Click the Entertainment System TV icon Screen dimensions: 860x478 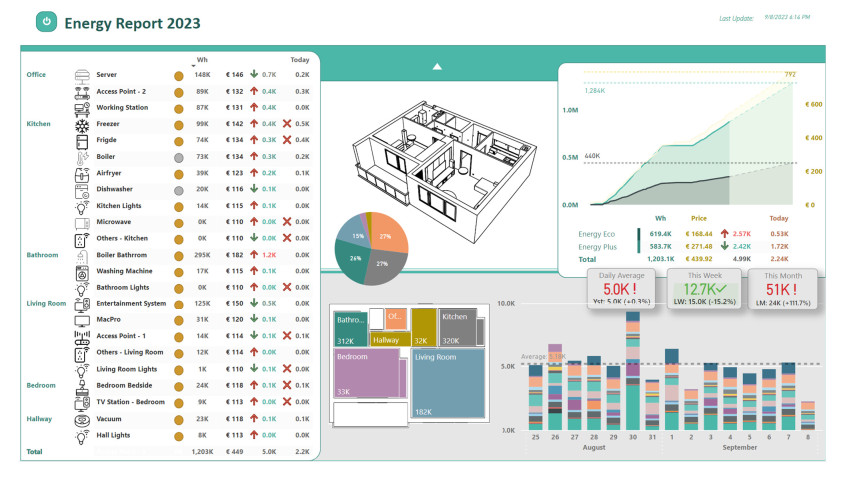point(83,303)
